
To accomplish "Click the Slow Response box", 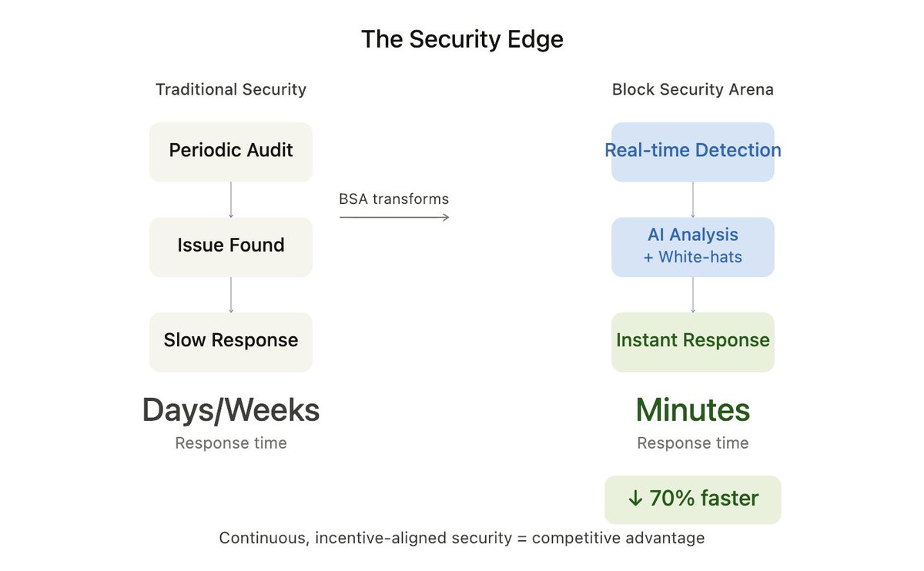I will (x=231, y=342).
